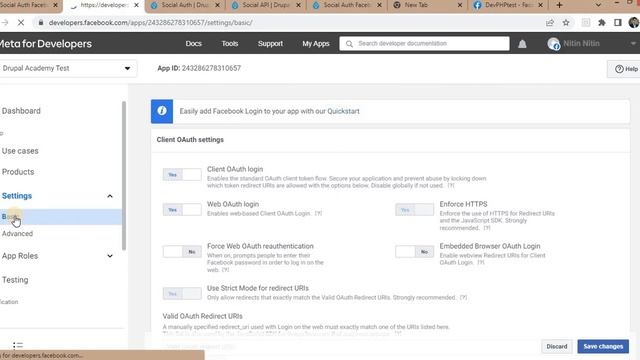Screen dimensions: 640x360
Task: Focus the search developer documentation field
Action: (424, 44)
